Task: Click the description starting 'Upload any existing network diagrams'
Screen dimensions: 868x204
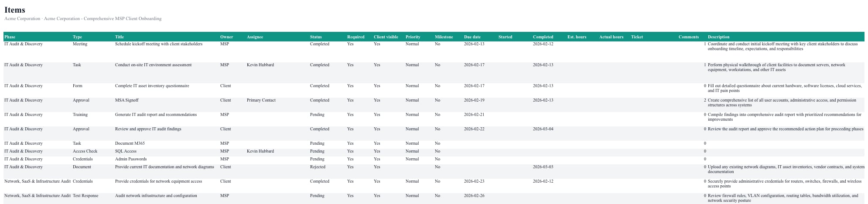Action: pos(786,169)
